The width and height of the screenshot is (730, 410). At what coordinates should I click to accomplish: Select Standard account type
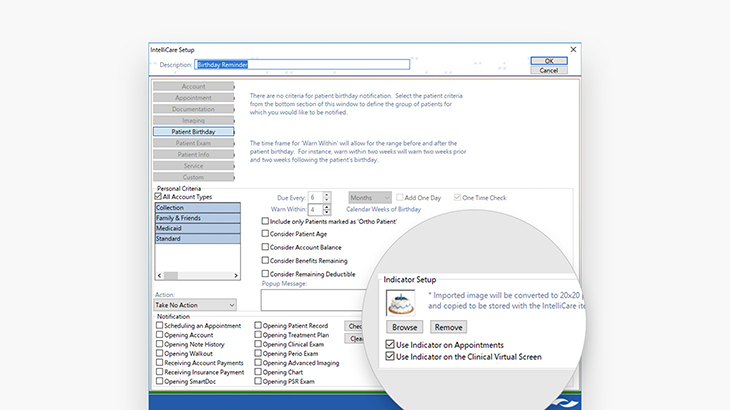197,238
